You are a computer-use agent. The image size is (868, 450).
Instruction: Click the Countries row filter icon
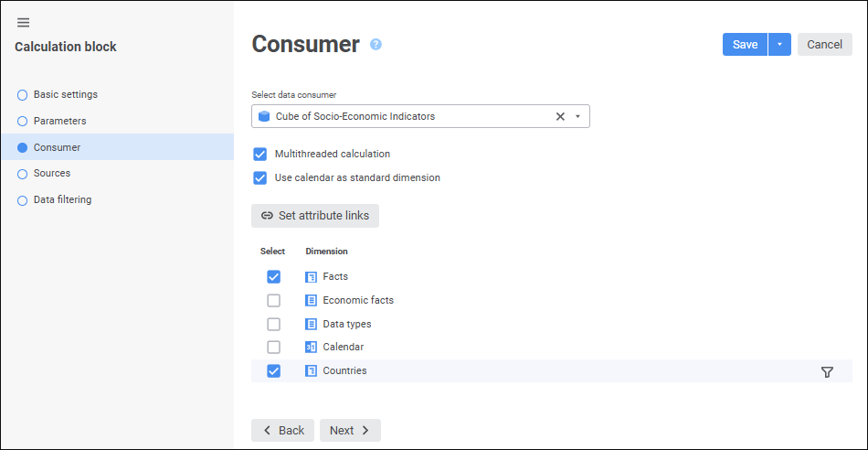tap(827, 372)
